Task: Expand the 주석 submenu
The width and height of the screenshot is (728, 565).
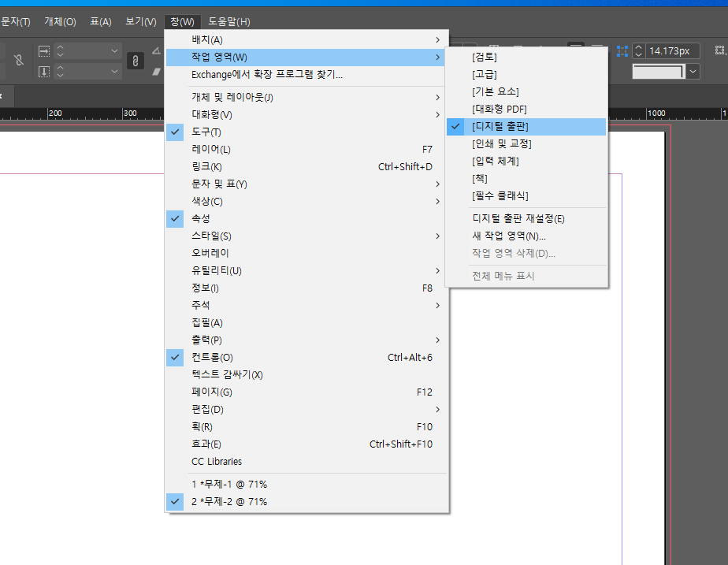Action: click(x=305, y=306)
